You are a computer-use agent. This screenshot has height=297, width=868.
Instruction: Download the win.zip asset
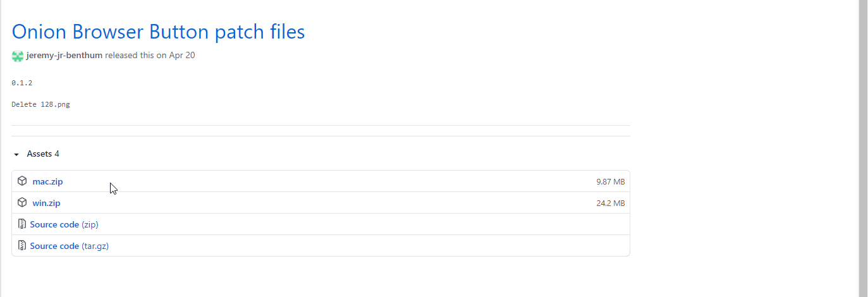pyautogui.click(x=46, y=203)
